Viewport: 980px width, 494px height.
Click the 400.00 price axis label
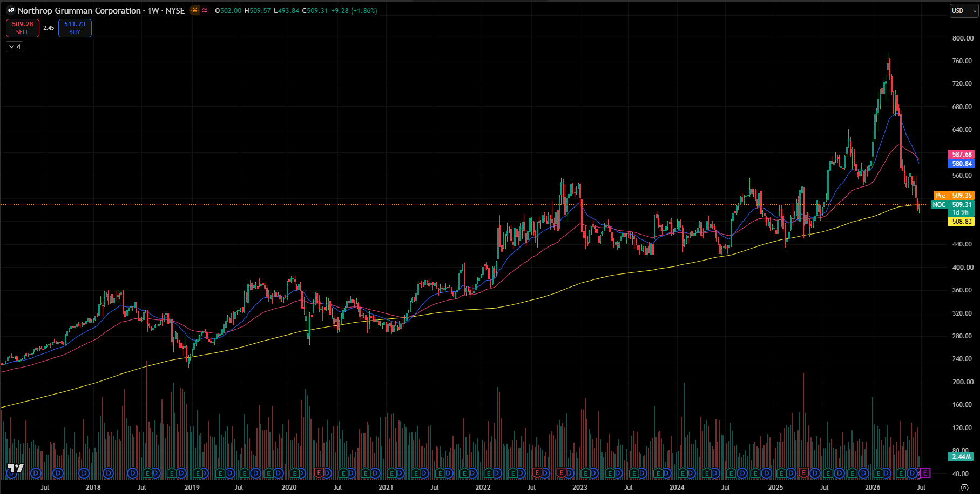[x=963, y=268]
